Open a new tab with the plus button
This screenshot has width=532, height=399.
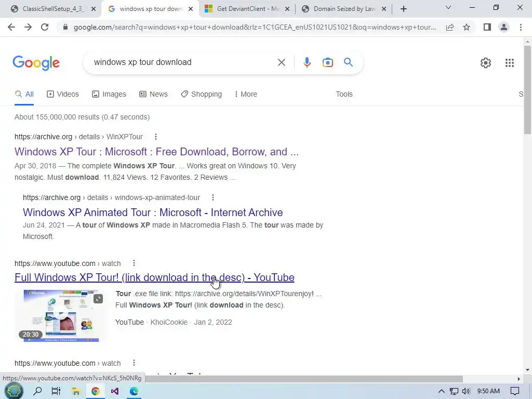[x=403, y=9]
